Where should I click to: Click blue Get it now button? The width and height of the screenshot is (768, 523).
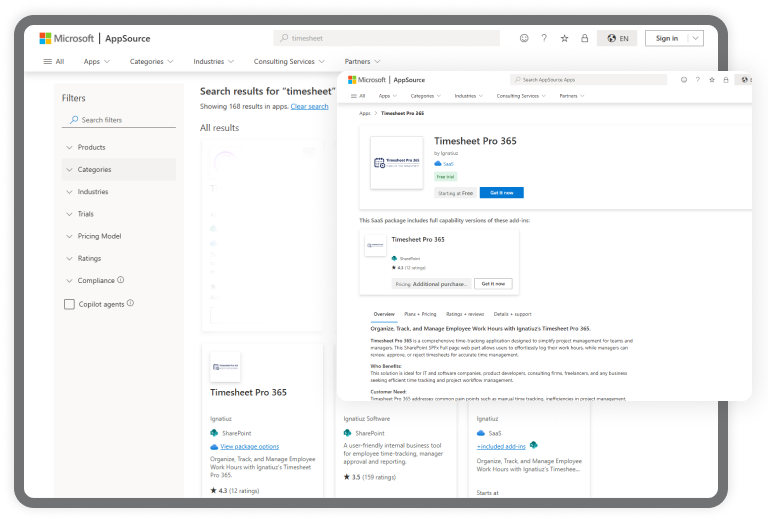502,193
